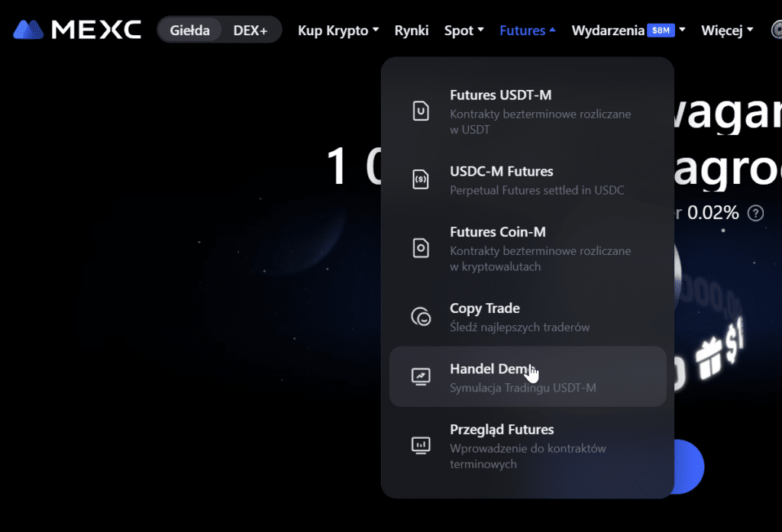Expand the Spot dropdown menu
The width and height of the screenshot is (782, 532).
pos(464,31)
